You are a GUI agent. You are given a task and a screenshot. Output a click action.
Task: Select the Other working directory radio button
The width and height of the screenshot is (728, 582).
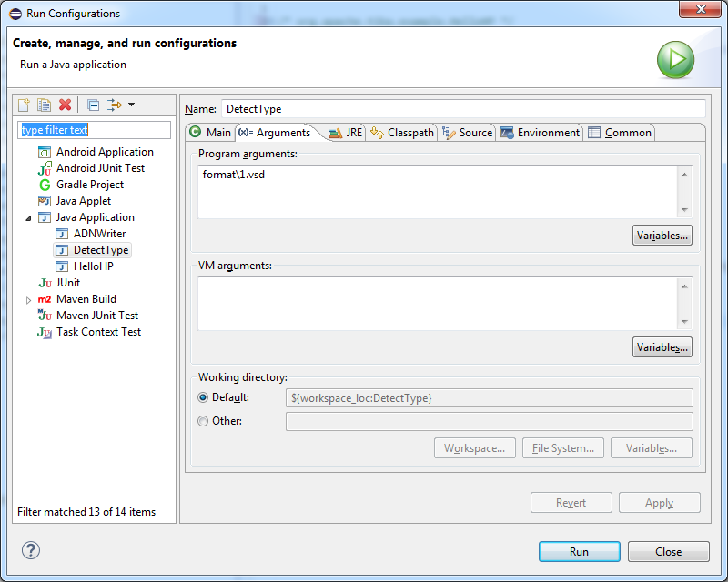click(203, 421)
